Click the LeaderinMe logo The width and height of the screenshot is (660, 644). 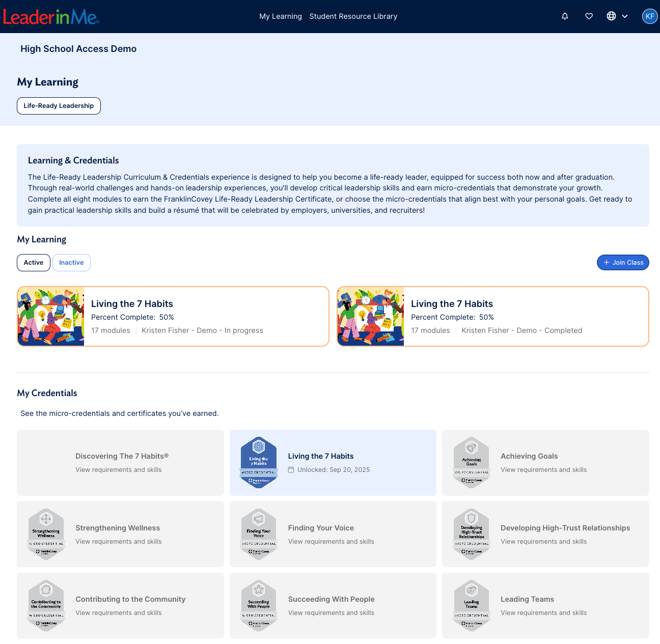pyautogui.click(x=51, y=17)
